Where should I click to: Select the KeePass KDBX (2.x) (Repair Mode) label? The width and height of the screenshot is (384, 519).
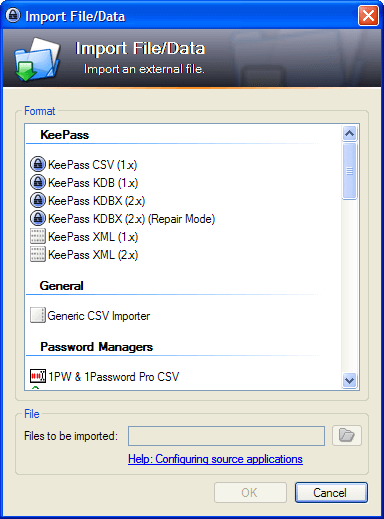[132, 219]
